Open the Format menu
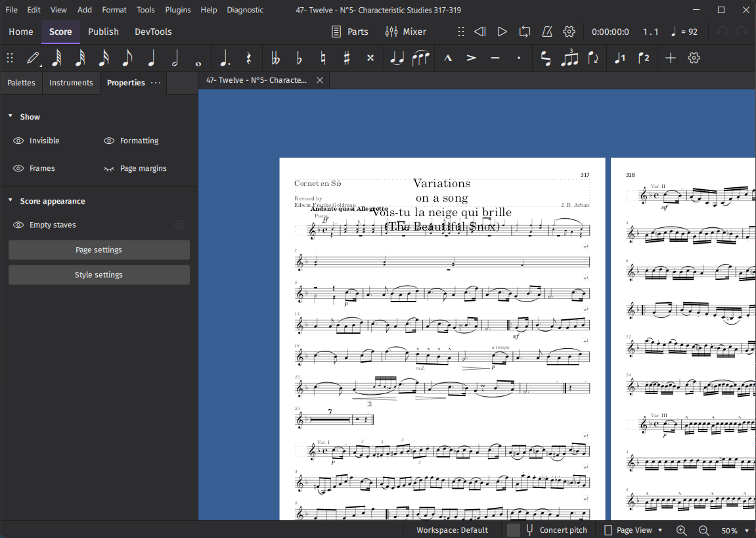 pos(114,10)
